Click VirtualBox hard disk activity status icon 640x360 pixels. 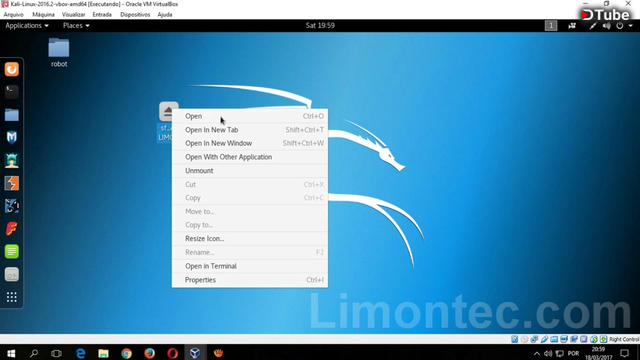point(515,339)
